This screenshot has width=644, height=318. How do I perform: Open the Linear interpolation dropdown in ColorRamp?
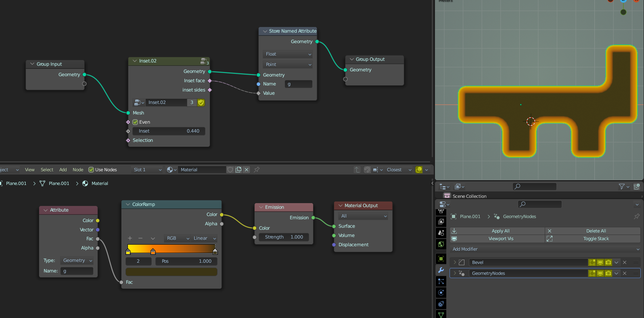coord(205,238)
